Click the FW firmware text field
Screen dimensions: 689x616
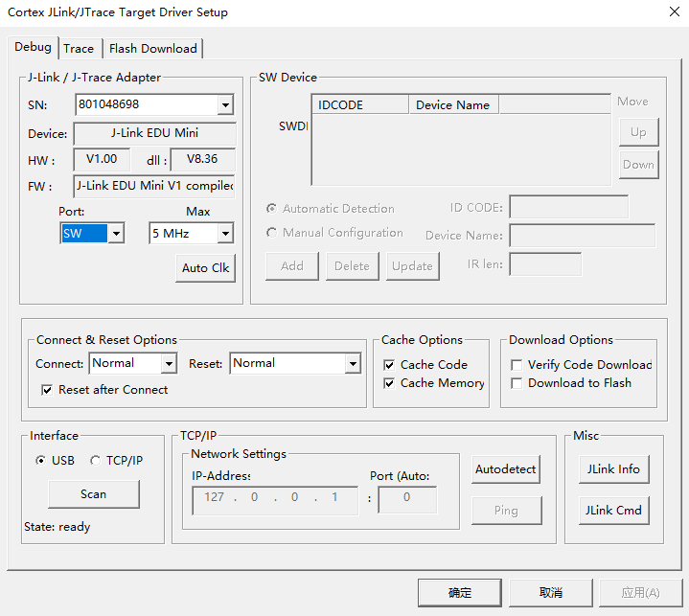coord(154,186)
